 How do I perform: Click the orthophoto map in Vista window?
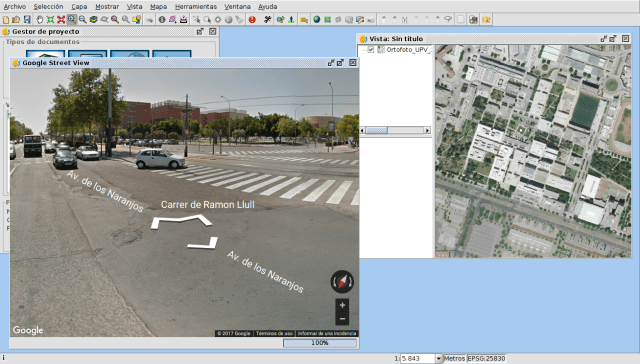coord(533,151)
